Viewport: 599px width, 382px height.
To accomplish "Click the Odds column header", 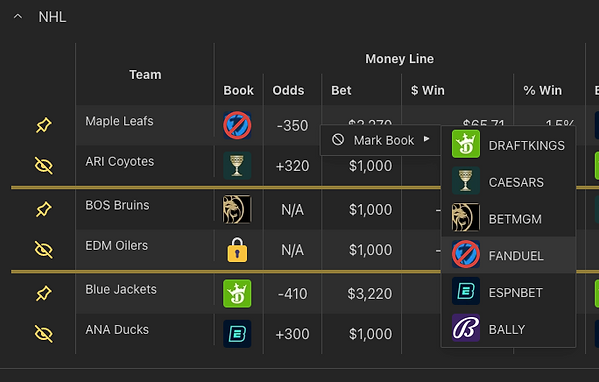I will [x=288, y=91].
